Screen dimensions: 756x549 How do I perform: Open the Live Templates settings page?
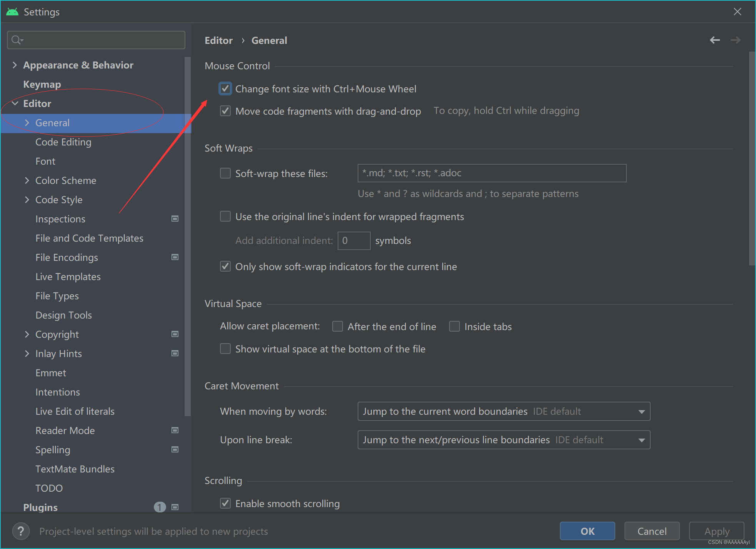[x=68, y=277]
